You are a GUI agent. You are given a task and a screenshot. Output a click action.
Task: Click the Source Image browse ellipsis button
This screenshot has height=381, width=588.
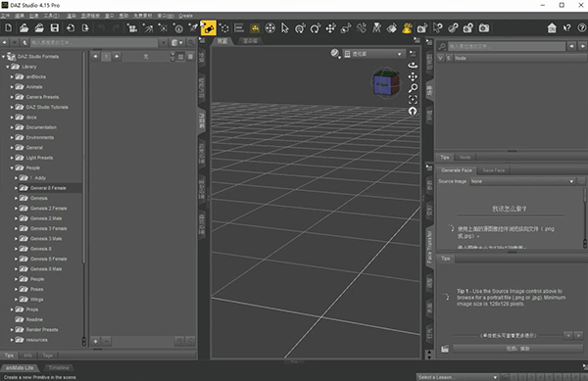coord(581,181)
